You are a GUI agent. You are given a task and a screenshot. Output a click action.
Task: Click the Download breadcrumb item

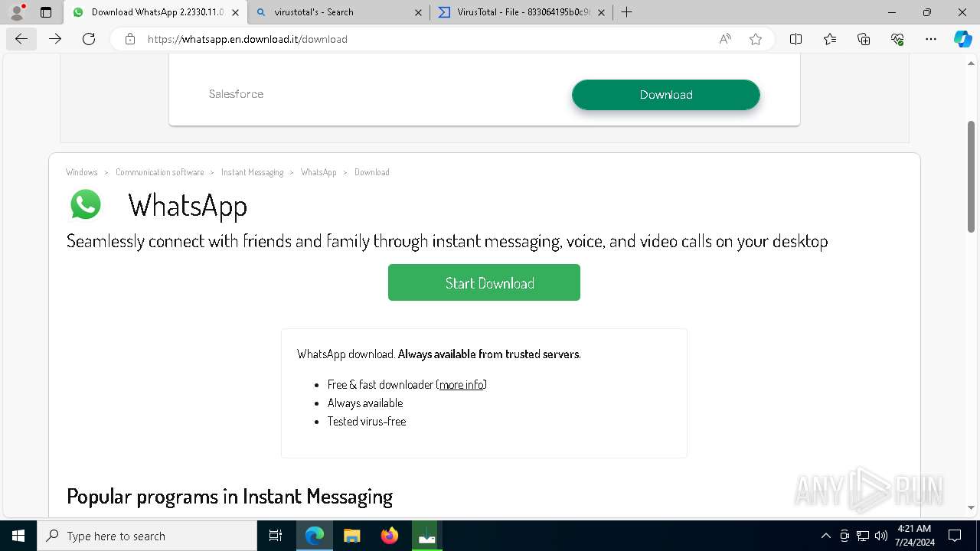pyautogui.click(x=372, y=172)
